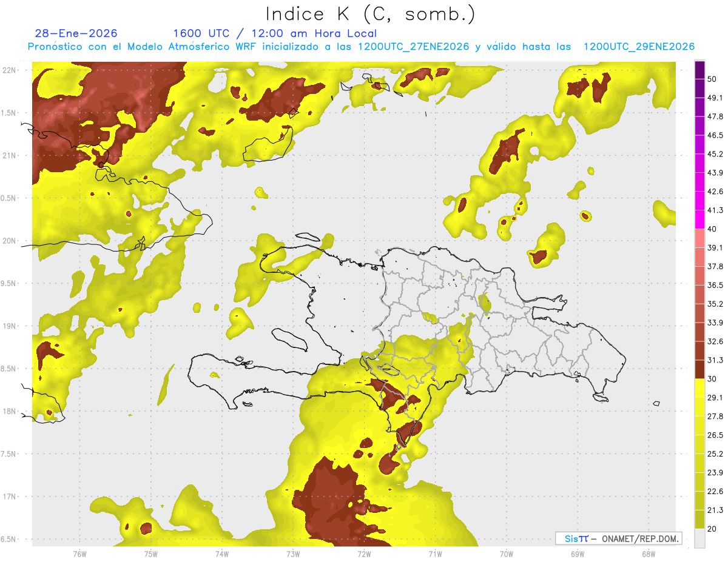Click the '18N' latitude axis label
The image size is (728, 562).
click(x=9, y=411)
